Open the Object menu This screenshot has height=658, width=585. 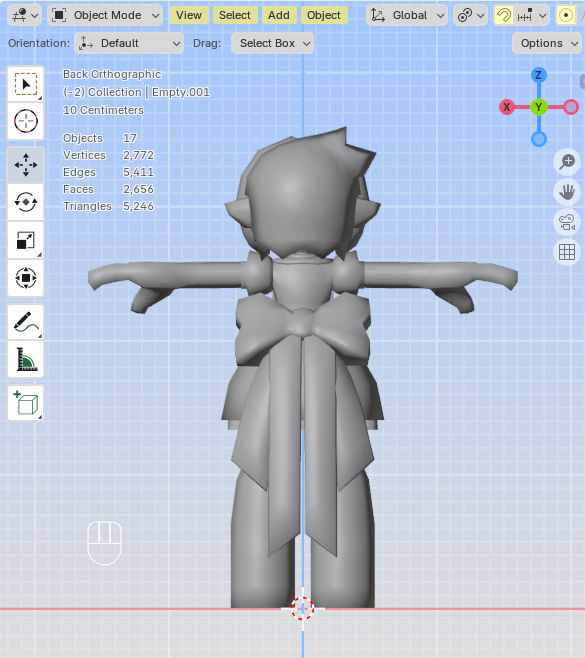pyautogui.click(x=324, y=15)
